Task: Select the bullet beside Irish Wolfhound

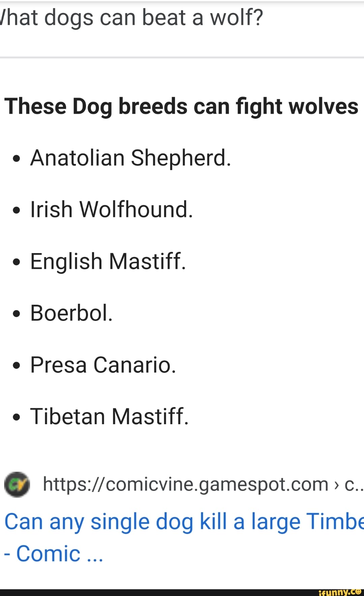Action: click(x=17, y=209)
